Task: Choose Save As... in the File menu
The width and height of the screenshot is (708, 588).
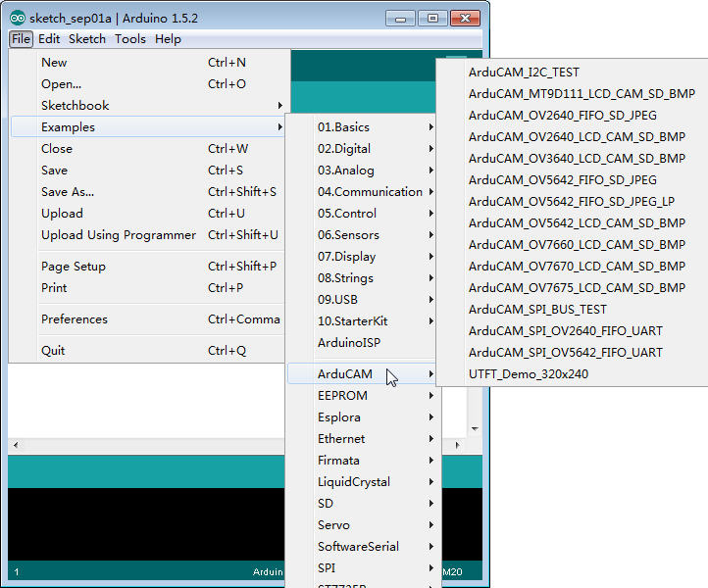Action: pyautogui.click(x=147, y=192)
